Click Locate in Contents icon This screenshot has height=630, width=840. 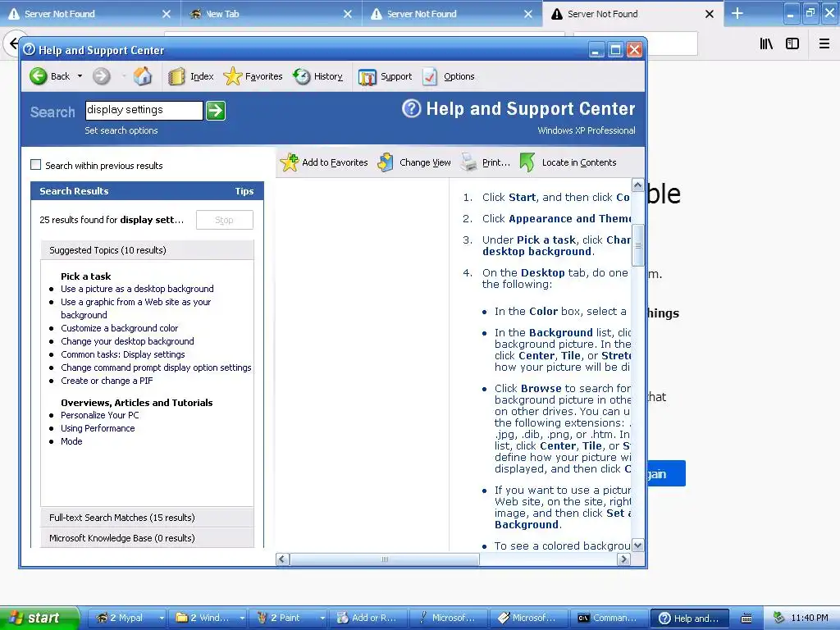click(527, 162)
